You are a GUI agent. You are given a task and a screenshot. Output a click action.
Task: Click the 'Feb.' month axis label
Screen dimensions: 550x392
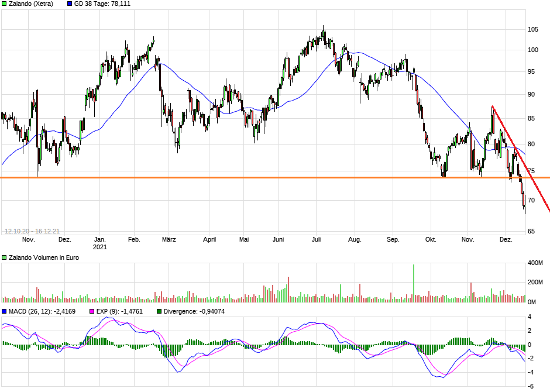click(134, 240)
